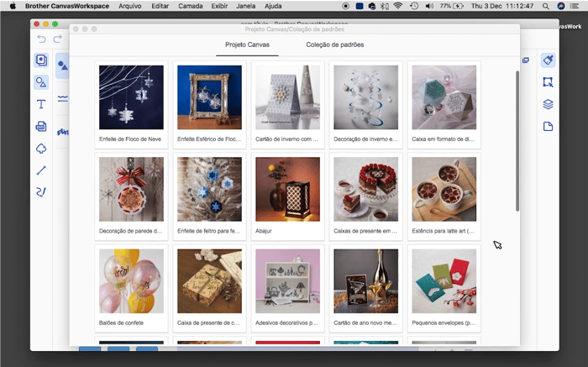Click the volume icon in menu bar
The width and height of the screenshot is (588, 367).
pos(429,6)
